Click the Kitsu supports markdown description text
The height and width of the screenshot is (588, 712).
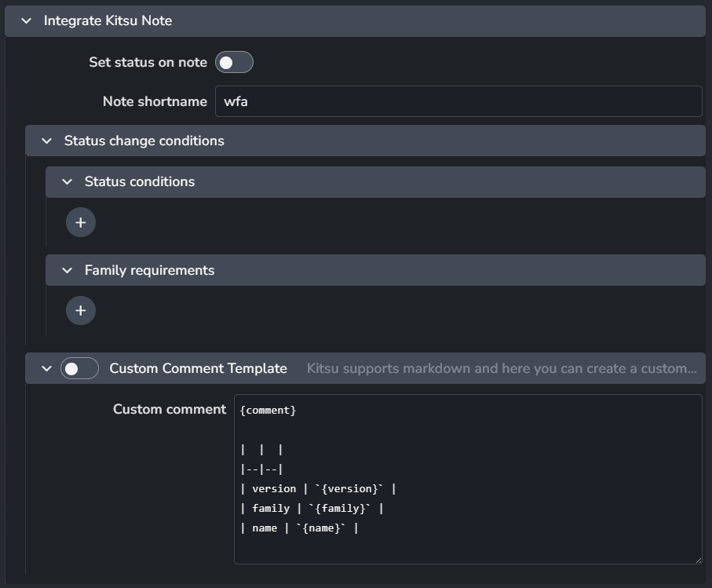click(501, 368)
